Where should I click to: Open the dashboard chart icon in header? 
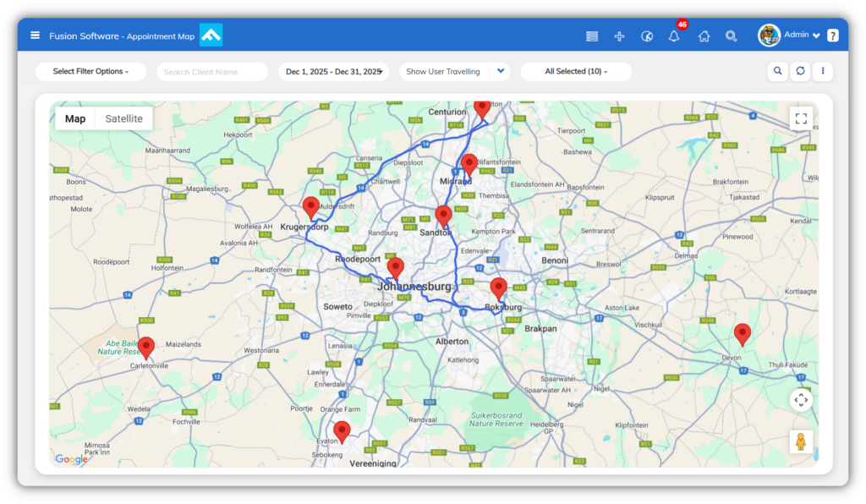tap(647, 36)
